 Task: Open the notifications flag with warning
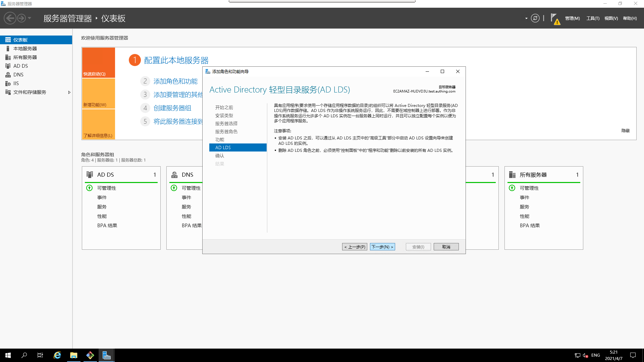coord(554,19)
